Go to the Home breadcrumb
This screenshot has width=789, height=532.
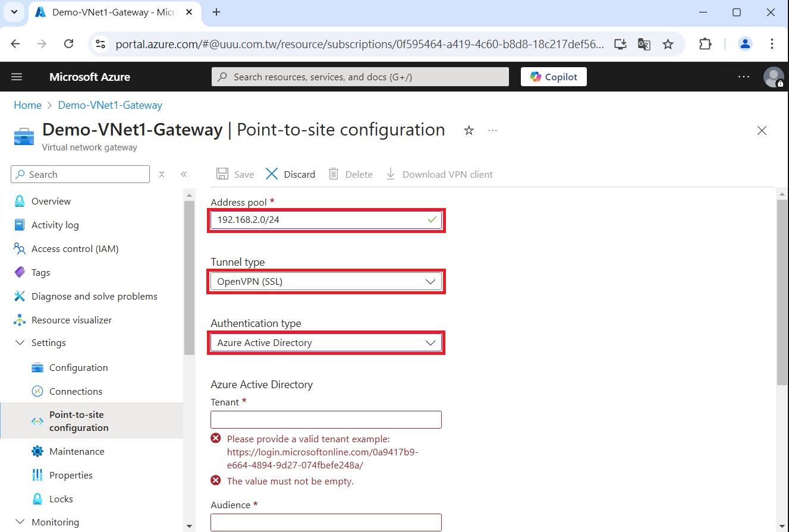[27, 105]
